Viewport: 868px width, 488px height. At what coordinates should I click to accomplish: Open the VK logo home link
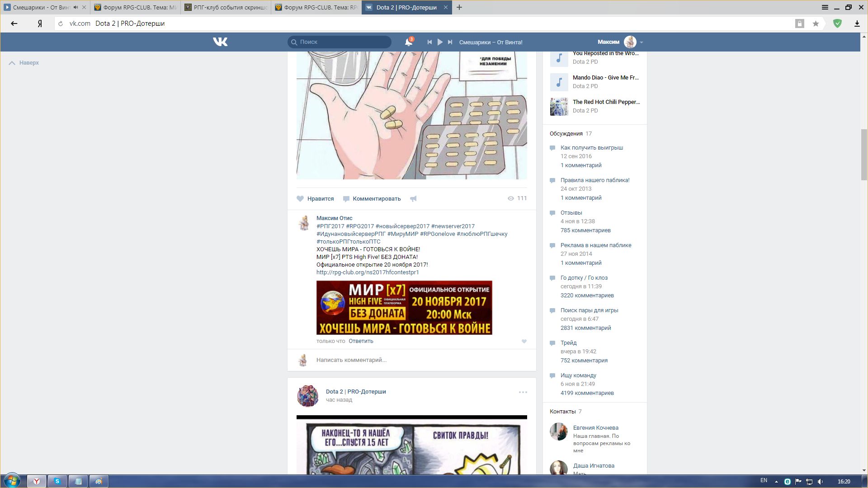[x=220, y=42]
